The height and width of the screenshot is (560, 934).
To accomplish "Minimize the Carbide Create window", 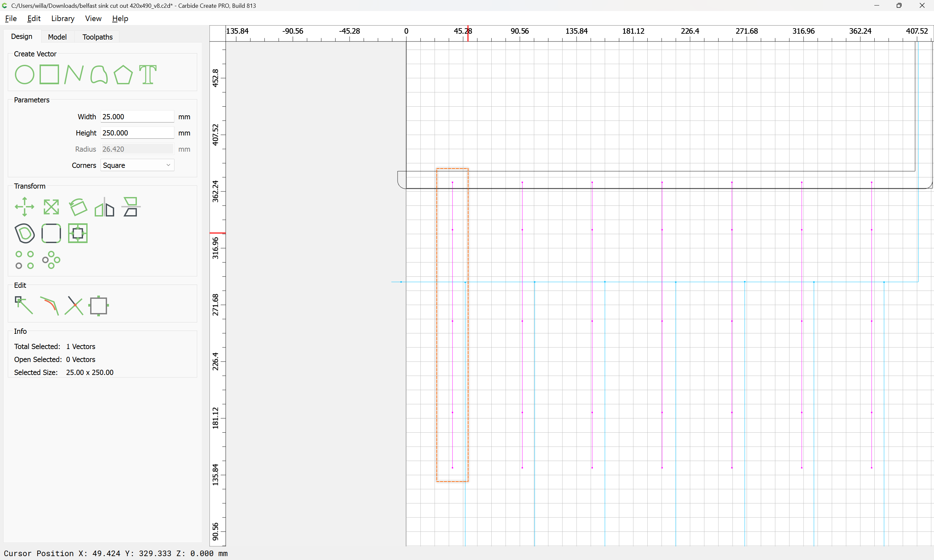I will [877, 6].
